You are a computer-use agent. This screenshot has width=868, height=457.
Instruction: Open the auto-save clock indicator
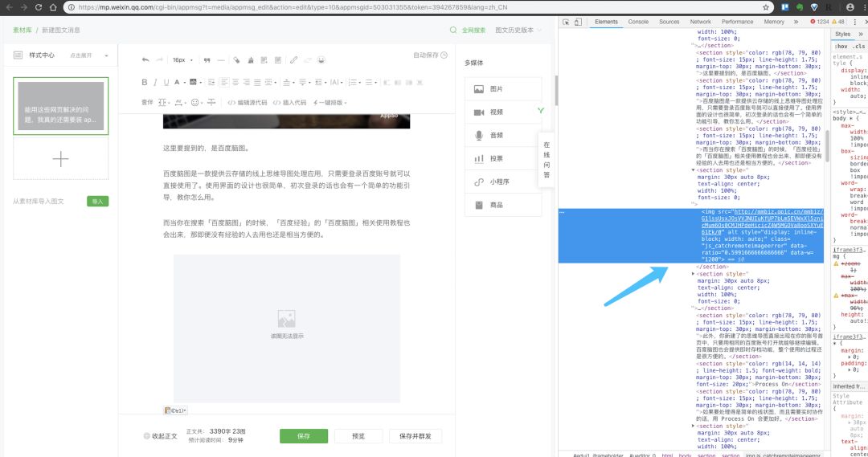click(444, 55)
